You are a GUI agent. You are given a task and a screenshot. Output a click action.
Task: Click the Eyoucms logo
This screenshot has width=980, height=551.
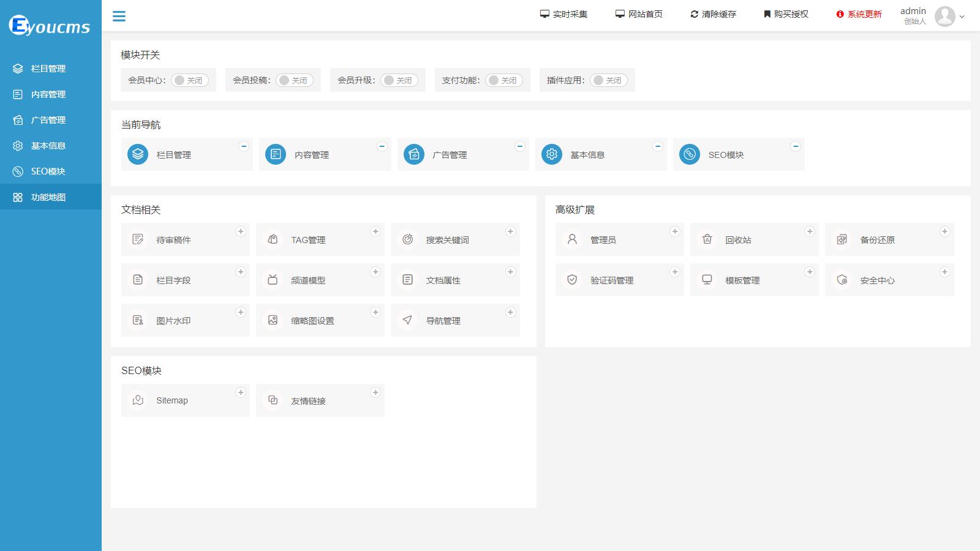50,26
